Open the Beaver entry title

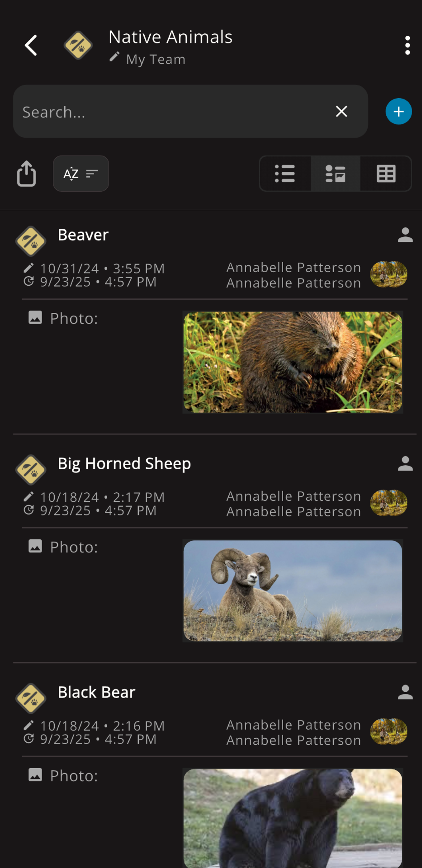(x=83, y=235)
